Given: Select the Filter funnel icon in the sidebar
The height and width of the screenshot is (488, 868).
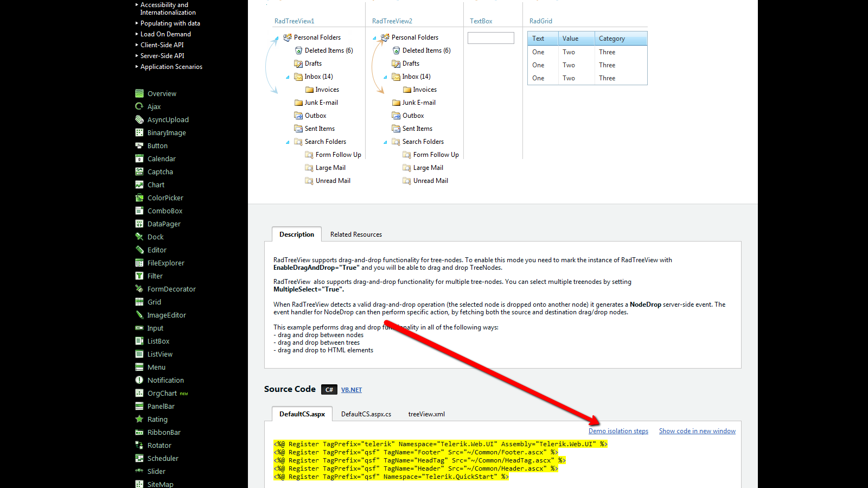Looking at the screenshot, I should tap(139, 276).
